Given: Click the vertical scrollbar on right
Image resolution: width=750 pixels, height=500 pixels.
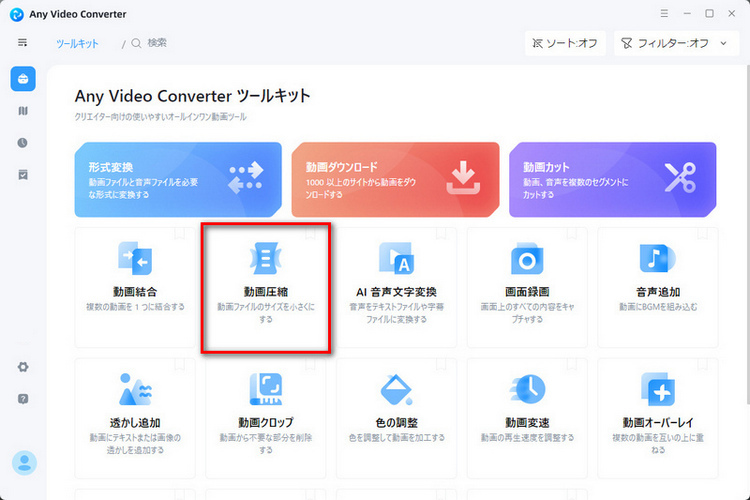Looking at the screenshot, I should coord(747,234).
